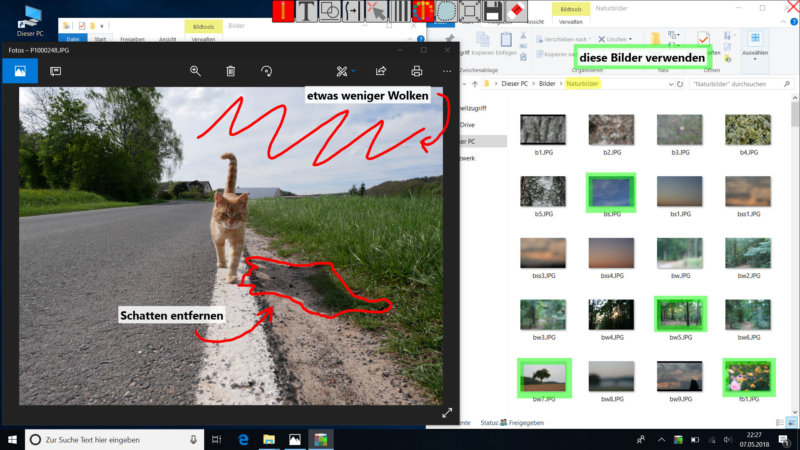
Task: Click the Naturbilder search field
Action: 741,84
